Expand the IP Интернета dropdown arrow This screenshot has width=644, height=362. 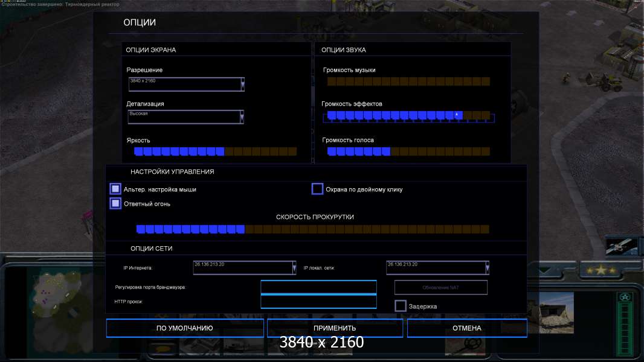pyautogui.click(x=294, y=268)
